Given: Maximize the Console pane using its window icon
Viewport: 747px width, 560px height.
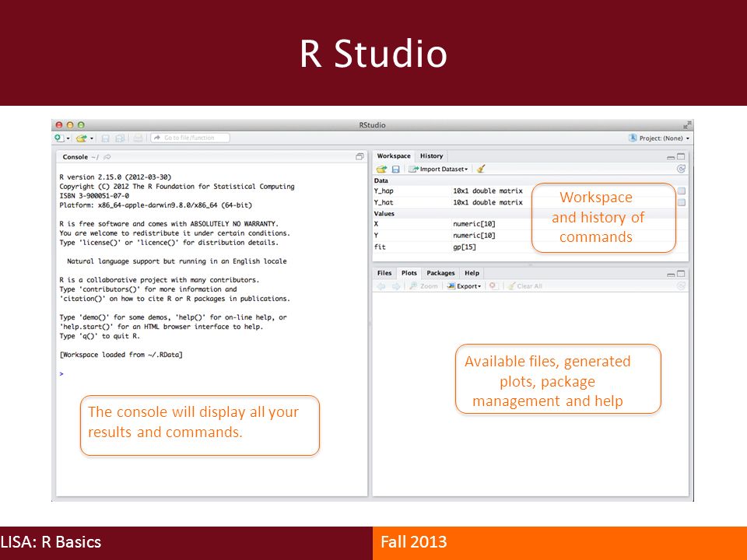Looking at the screenshot, I should [359, 156].
